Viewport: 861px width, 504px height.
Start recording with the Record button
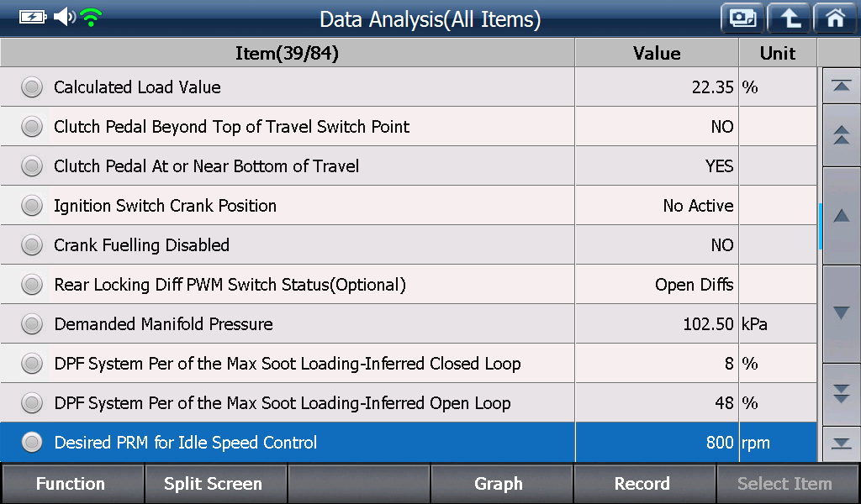pos(643,483)
